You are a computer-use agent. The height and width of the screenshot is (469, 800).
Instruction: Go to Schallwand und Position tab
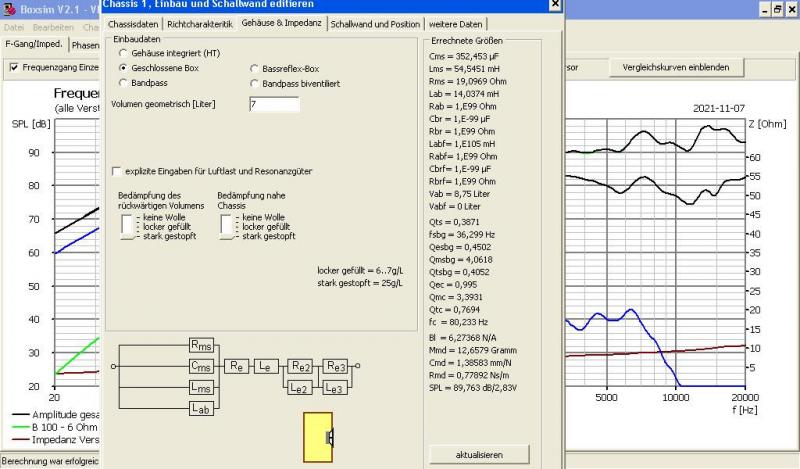point(375,23)
